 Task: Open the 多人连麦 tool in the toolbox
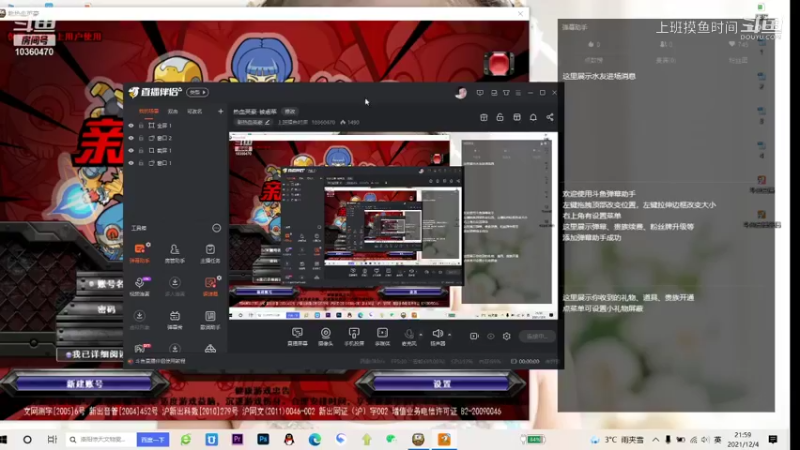(x=174, y=286)
